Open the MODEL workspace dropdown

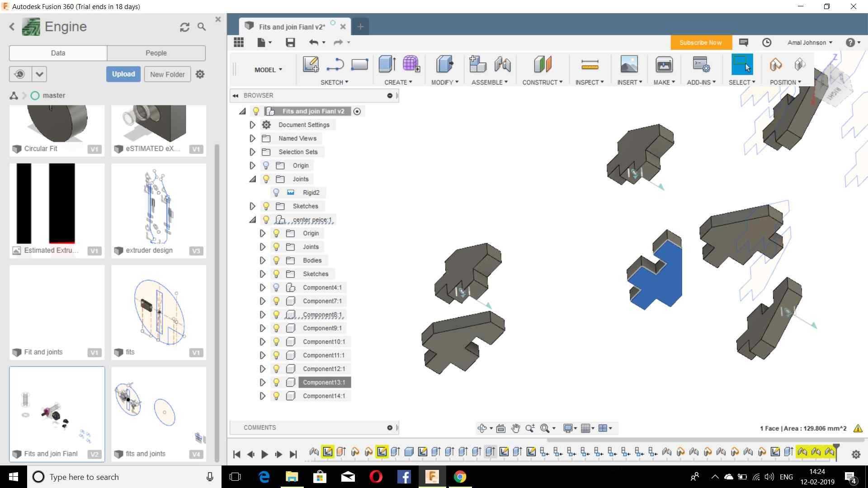[268, 70]
